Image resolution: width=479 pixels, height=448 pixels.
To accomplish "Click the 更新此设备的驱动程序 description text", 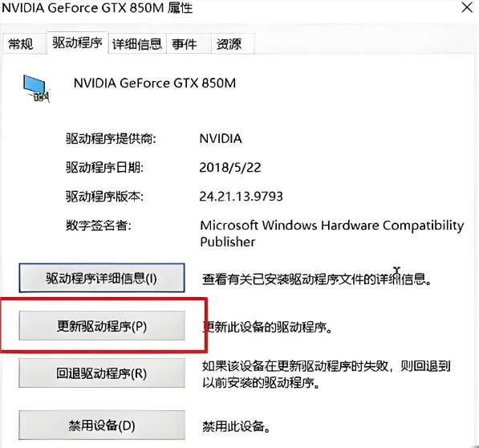I will 268,328.
